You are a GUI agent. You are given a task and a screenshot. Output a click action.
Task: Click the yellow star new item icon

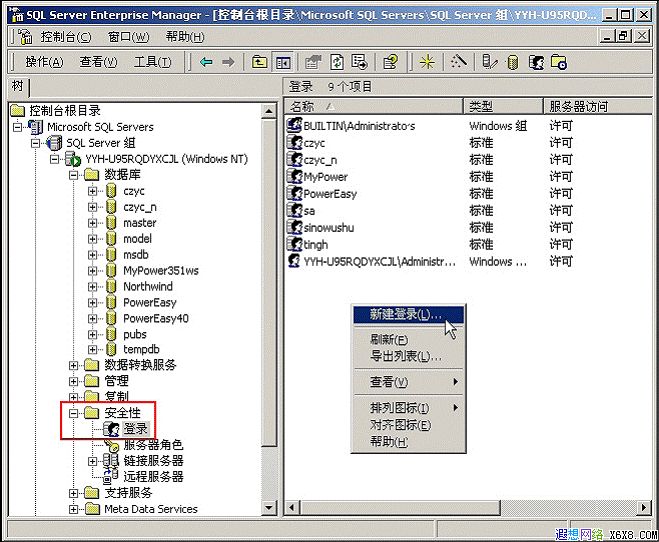[427, 63]
